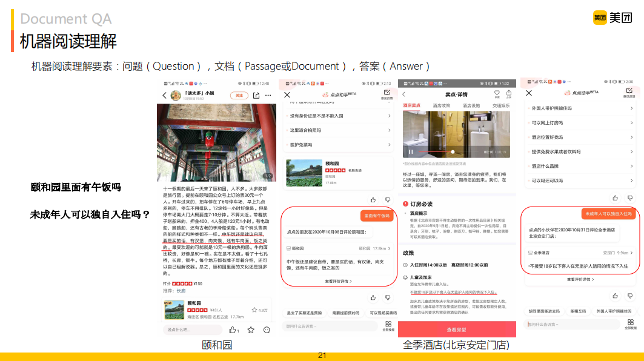Tap the heart favorite icon on 卖点·详情 page
Image resolution: width=644 pixels, height=361 pixels.
497,94
